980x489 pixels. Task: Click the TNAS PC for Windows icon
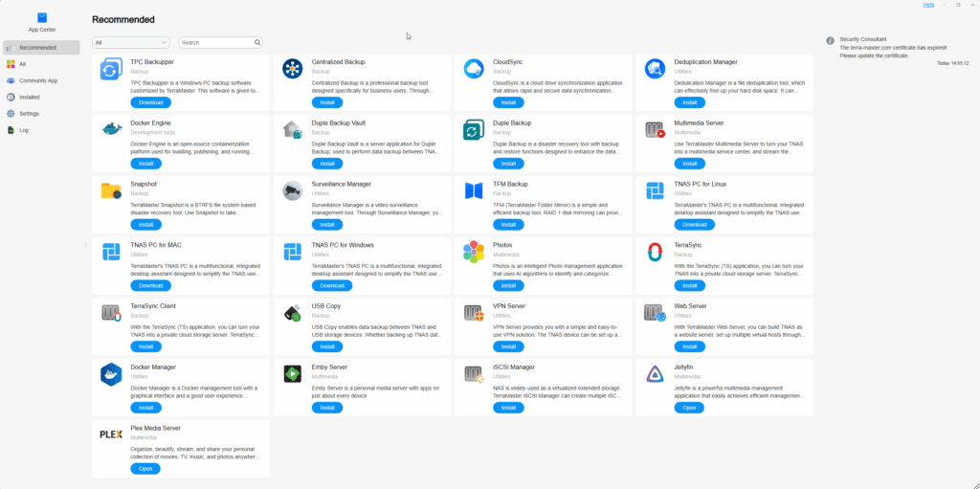pos(293,252)
